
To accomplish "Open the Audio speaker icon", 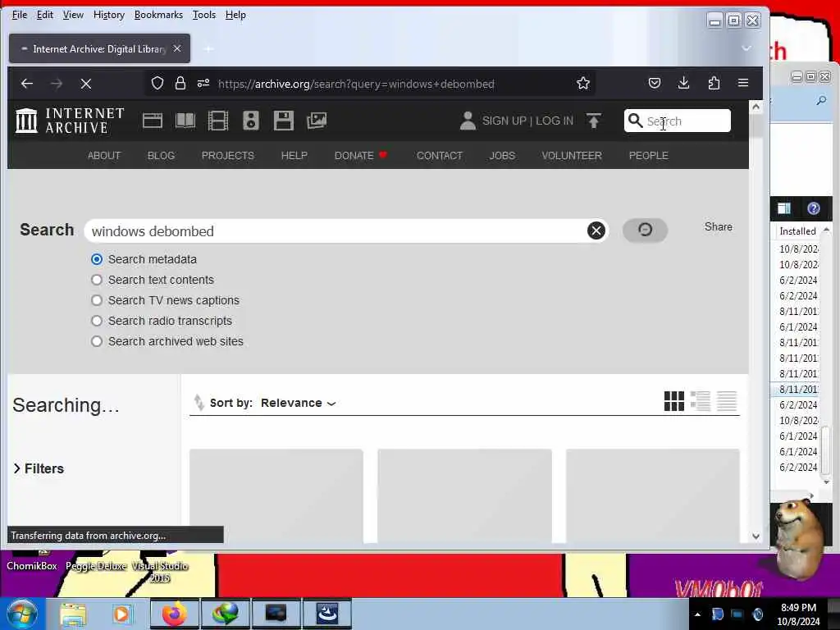I will [251, 121].
